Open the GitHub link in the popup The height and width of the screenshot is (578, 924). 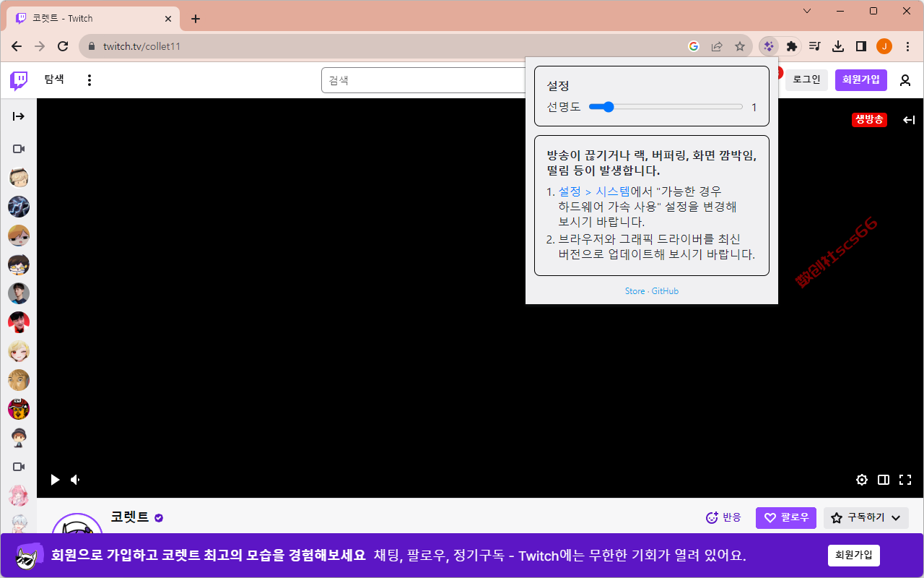tap(665, 291)
